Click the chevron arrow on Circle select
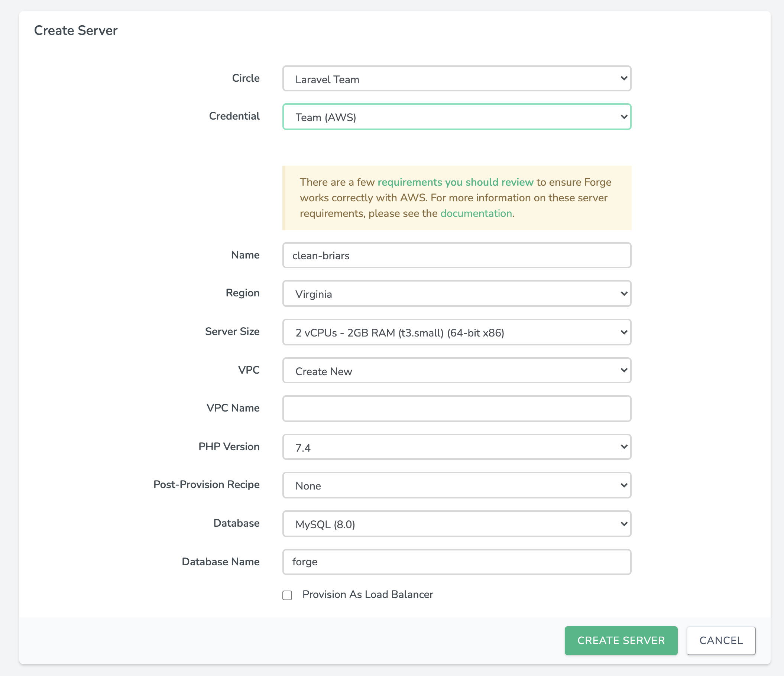 click(623, 78)
